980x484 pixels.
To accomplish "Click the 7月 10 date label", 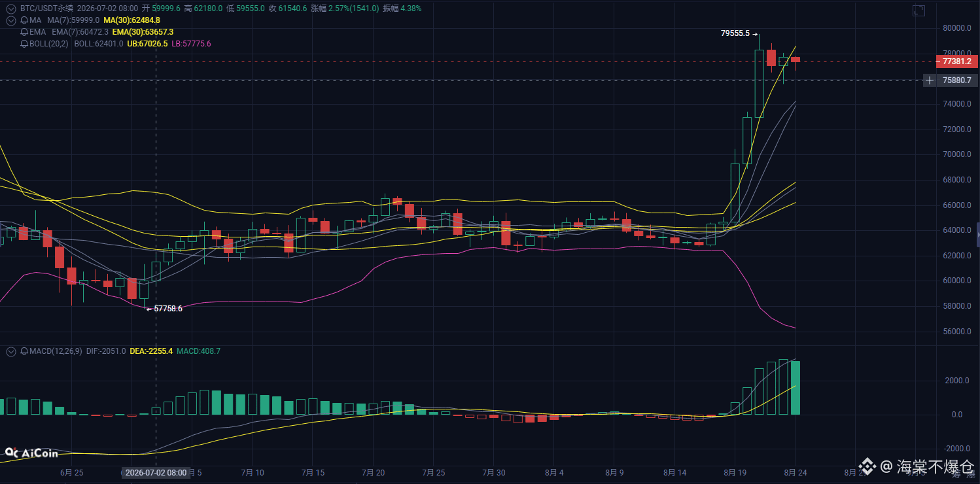I will [253, 472].
